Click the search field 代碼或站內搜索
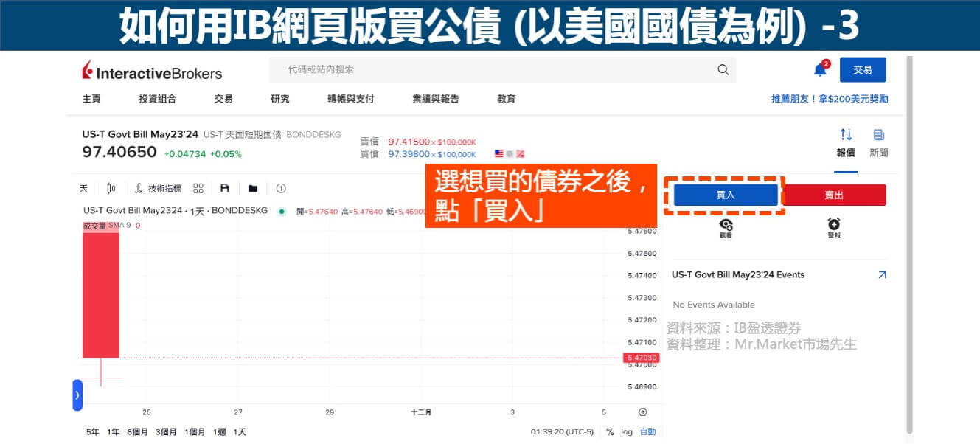This screenshot has height=444, width=980. (x=502, y=69)
